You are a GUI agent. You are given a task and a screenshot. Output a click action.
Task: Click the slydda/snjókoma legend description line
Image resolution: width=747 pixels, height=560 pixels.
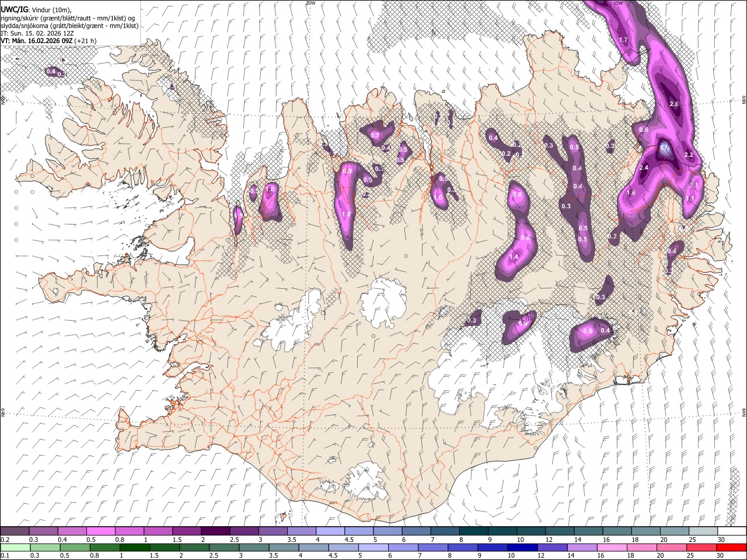tap(69, 26)
